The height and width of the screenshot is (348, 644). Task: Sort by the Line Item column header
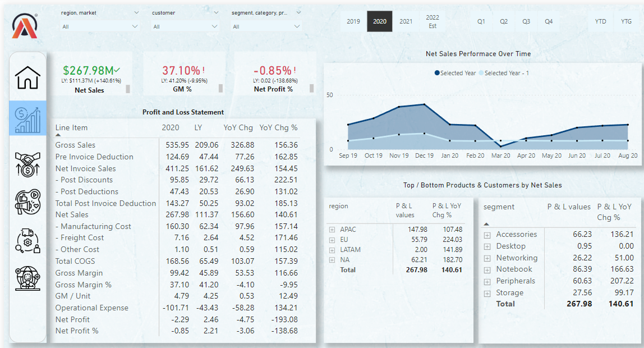(71, 127)
